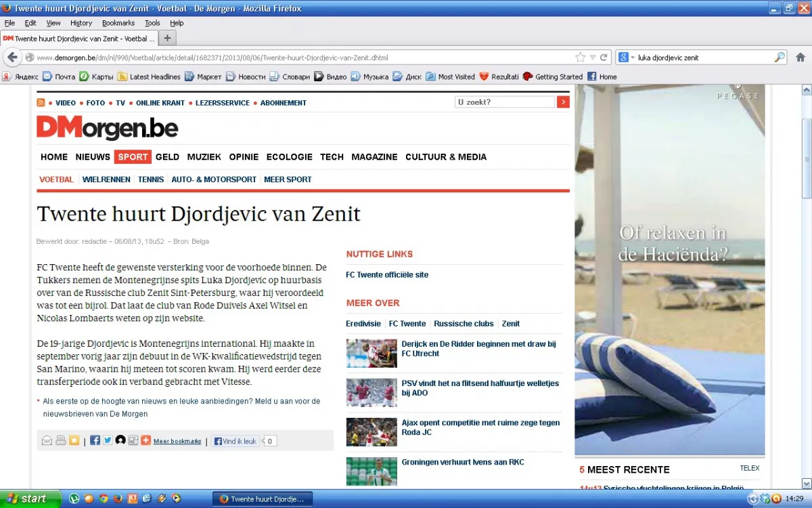The image size is (812, 508).
Task: Click the browser Back arrow button
Action: [12, 58]
